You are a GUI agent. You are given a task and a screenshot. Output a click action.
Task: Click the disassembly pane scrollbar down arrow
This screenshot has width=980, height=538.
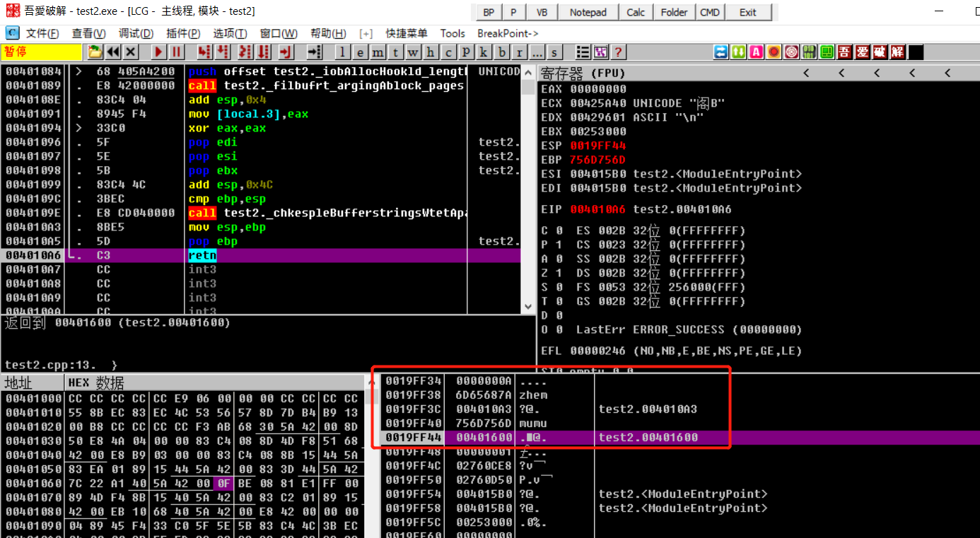tap(528, 307)
